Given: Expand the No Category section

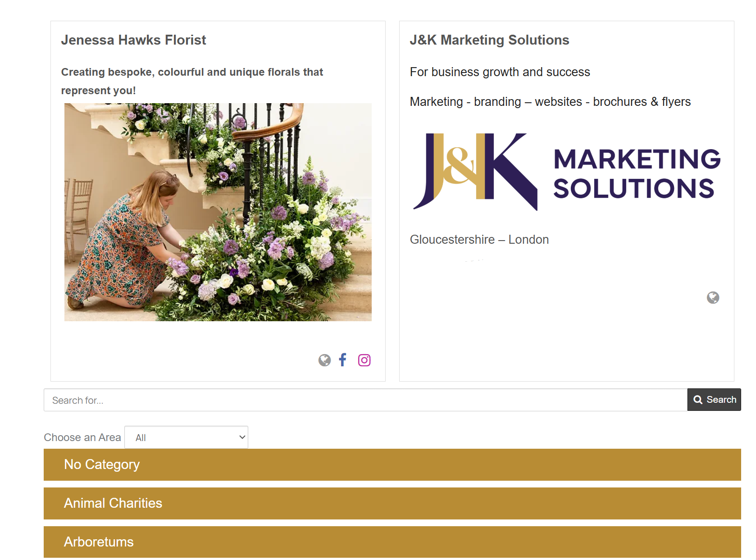Looking at the screenshot, I should tap(392, 464).
